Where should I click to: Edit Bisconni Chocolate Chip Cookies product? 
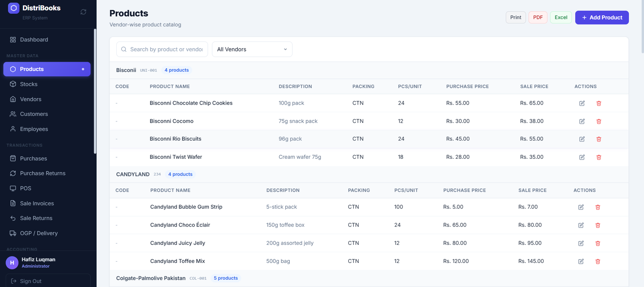582,103
